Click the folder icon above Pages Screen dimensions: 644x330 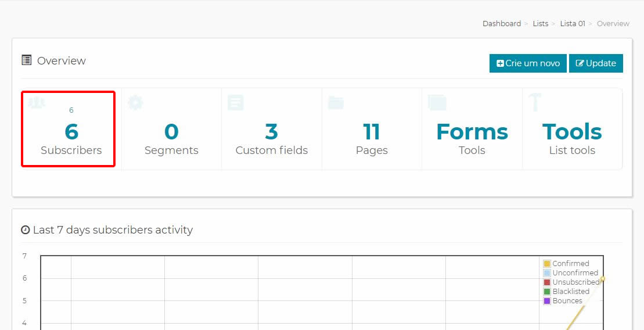336,102
